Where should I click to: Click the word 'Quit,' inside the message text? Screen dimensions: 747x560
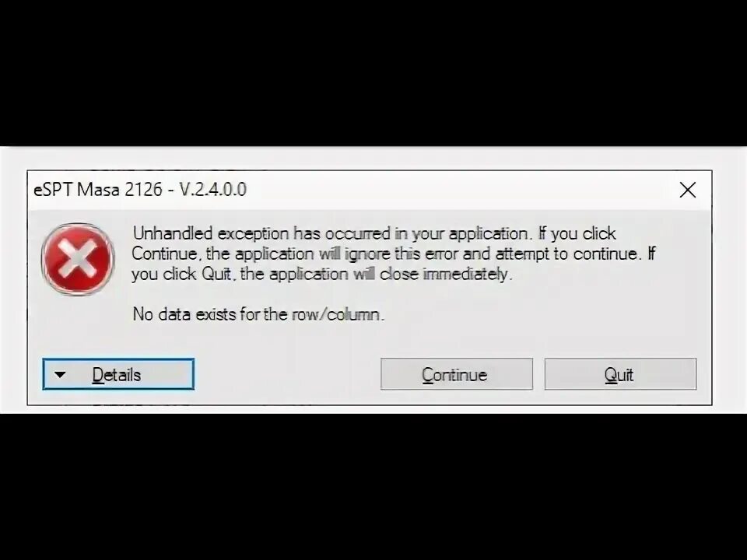click(x=218, y=275)
